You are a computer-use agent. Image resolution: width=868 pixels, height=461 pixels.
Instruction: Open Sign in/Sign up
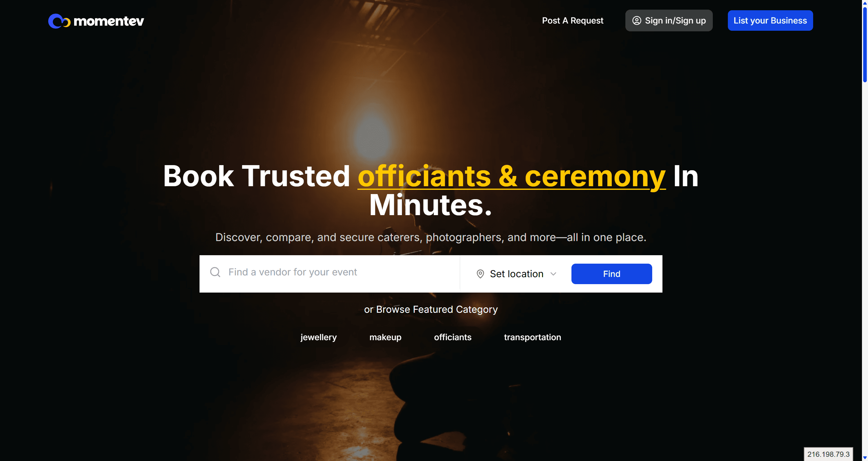coord(668,20)
